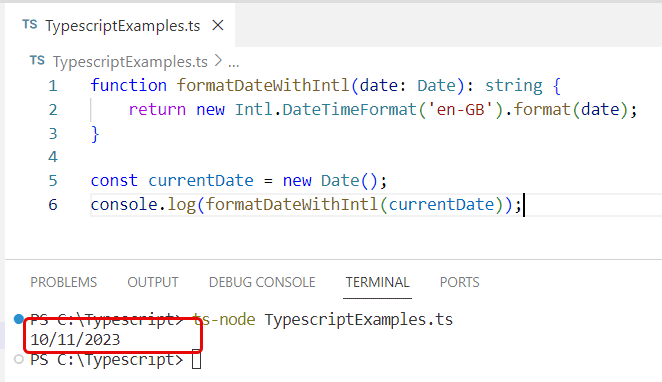
Task: Click the currentDate variable on line 5
Action: (201, 181)
